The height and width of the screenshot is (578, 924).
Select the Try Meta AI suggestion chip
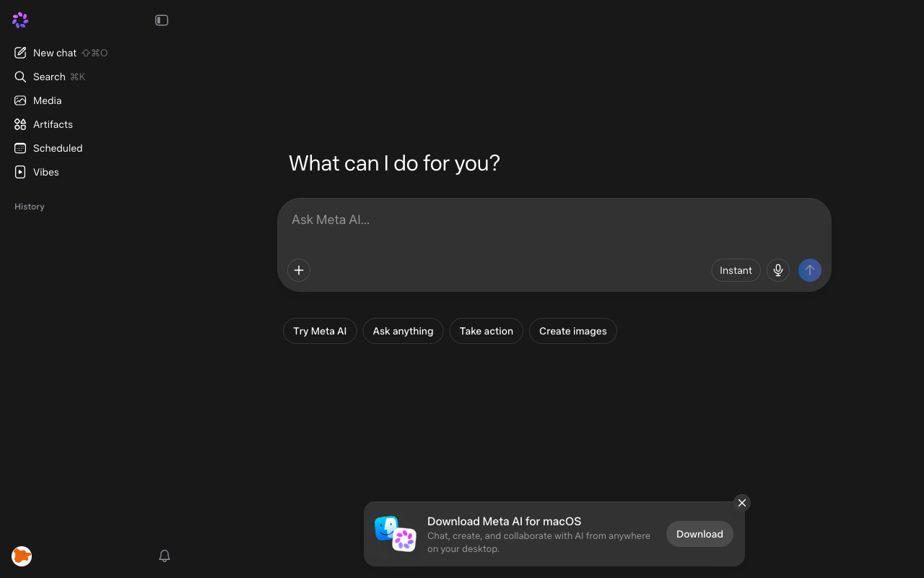(x=320, y=331)
